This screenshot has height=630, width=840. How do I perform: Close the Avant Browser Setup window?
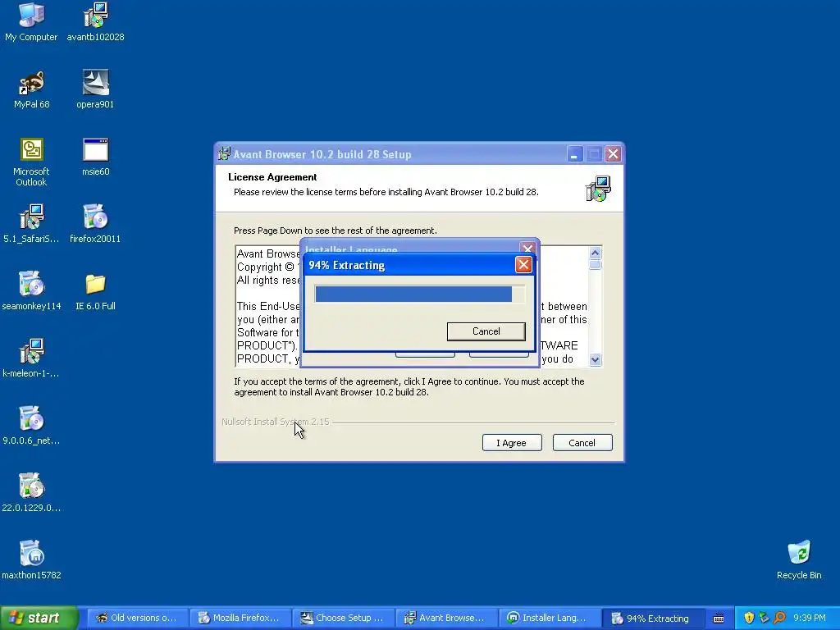(x=613, y=154)
